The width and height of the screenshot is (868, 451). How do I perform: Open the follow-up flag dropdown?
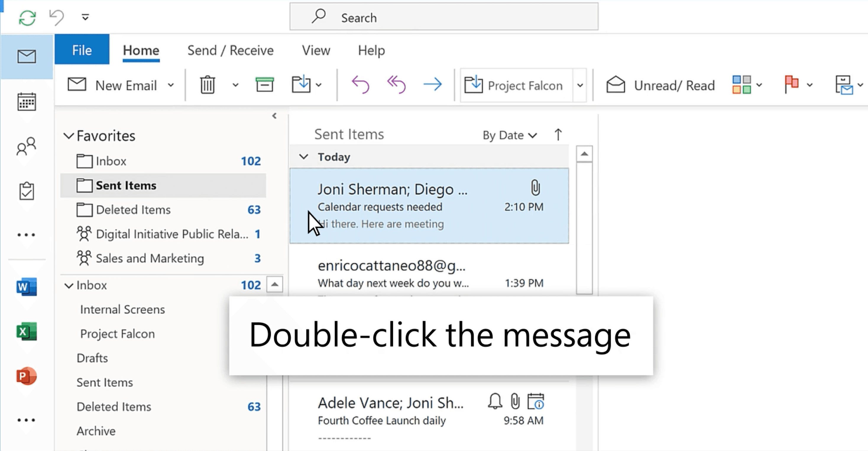810,85
